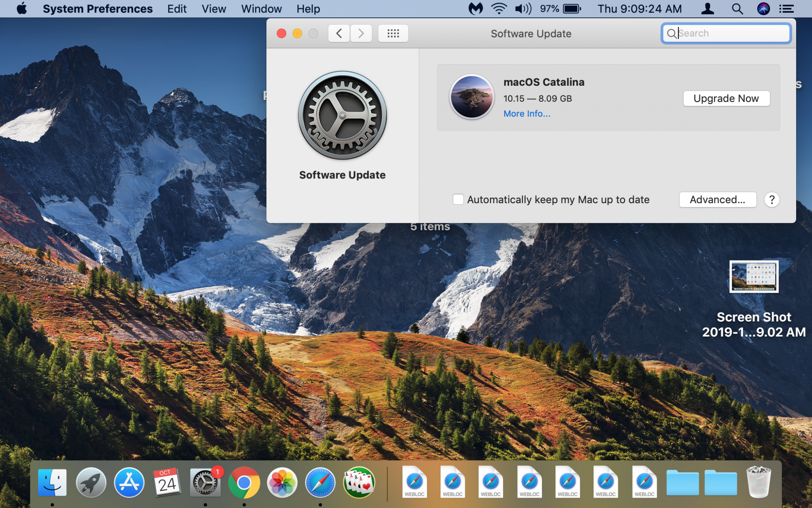This screenshot has height=508, width=812.
Task: Open the Edit menu
Action: coord(177,9)
